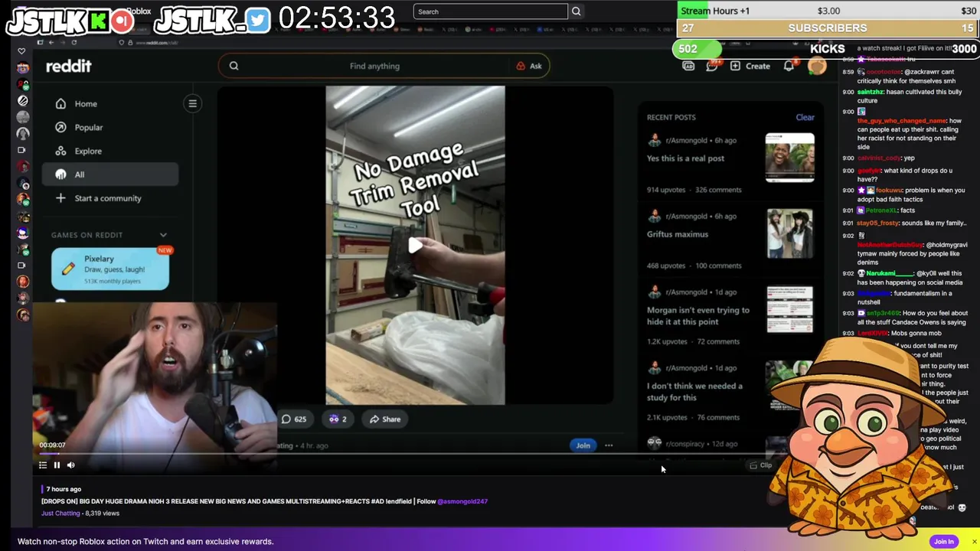Open recent post 'Griftus maximus'
980x551 pixels.
(678, 234)
